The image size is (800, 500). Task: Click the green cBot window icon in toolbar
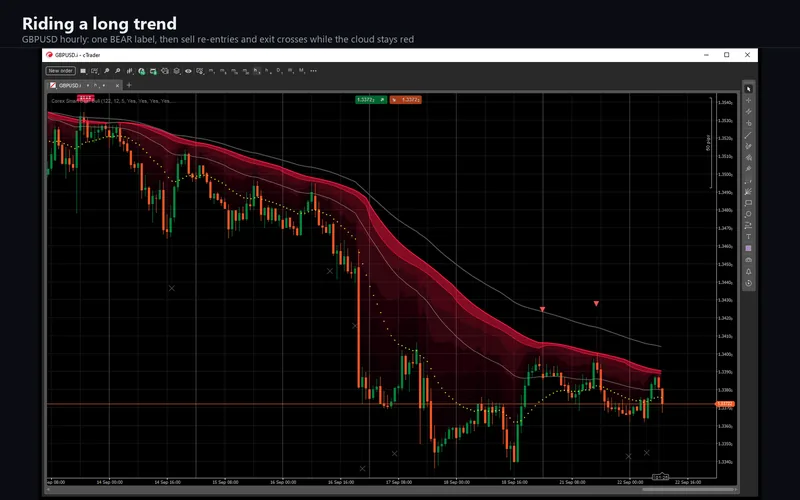pyautogui.click(x=153, y=71)
